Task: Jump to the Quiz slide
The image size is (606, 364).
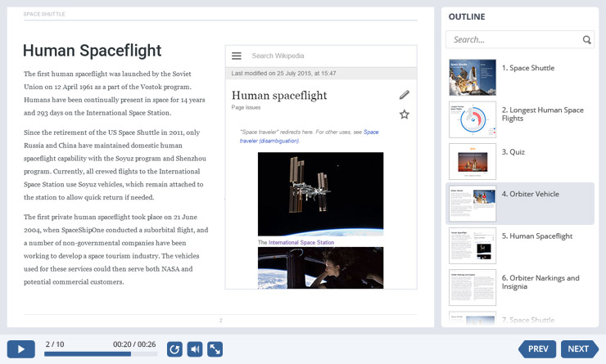Action: coord(473,161)
